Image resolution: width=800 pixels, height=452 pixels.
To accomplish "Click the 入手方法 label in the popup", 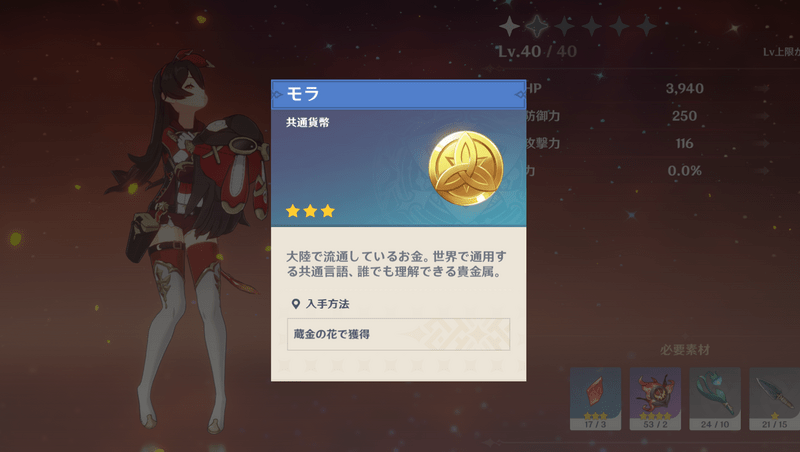I will tap(328, 304).
